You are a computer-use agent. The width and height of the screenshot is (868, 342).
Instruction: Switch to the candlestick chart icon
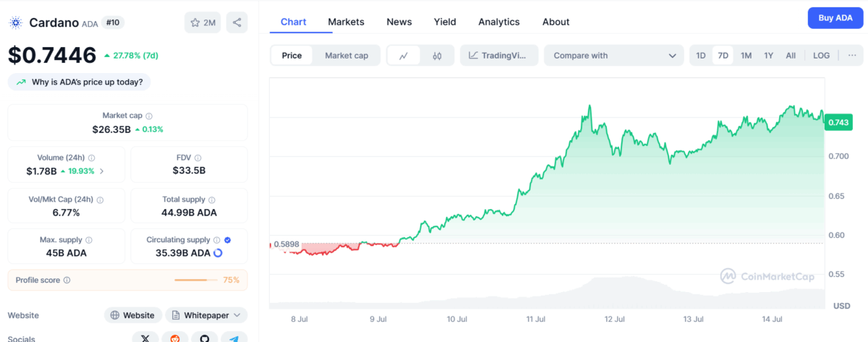click(x=437, y=56)
